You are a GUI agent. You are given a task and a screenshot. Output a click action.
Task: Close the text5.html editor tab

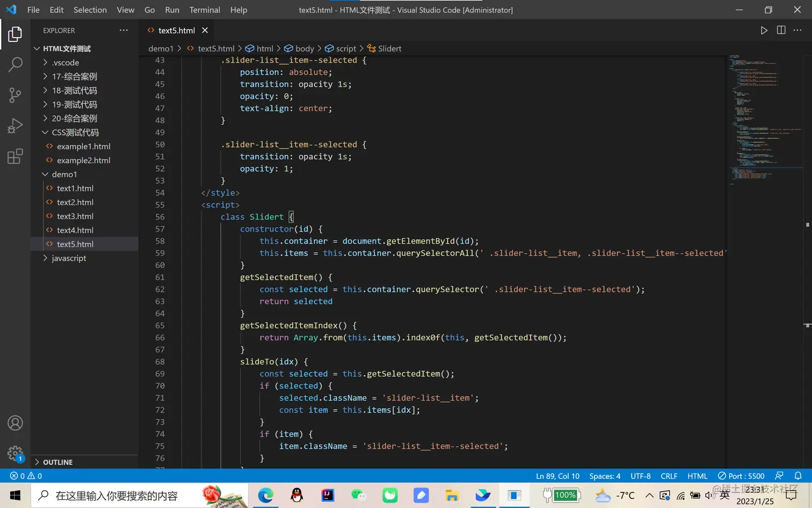[205, 31]
